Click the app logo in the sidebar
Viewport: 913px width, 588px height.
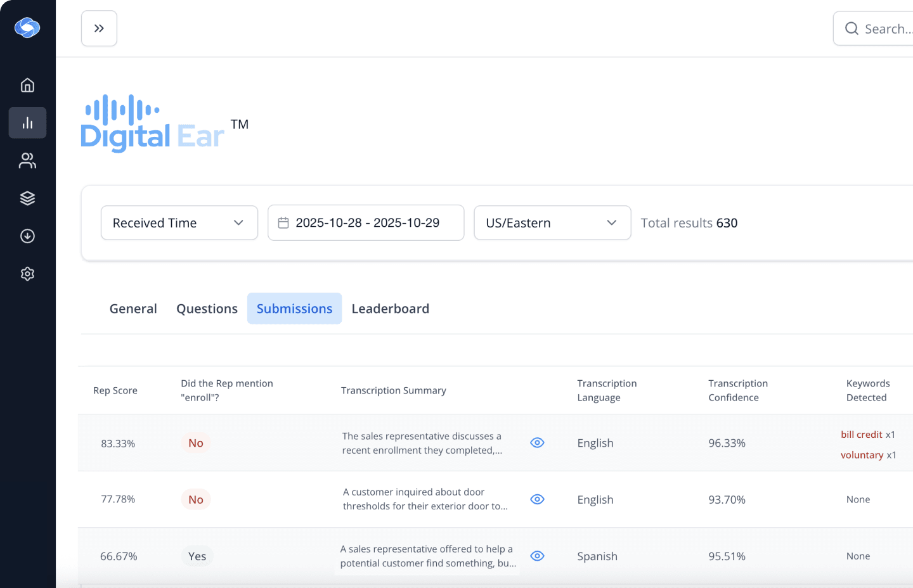(27, 28)
